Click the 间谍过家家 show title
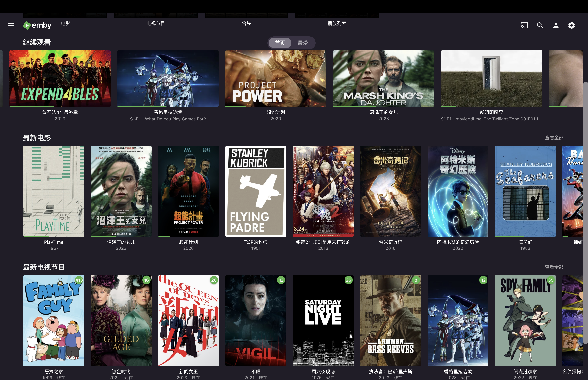 point(525,372)
